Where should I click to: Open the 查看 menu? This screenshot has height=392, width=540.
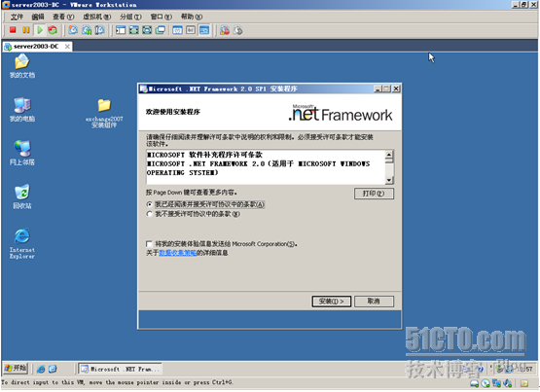(x=63, y=17)
